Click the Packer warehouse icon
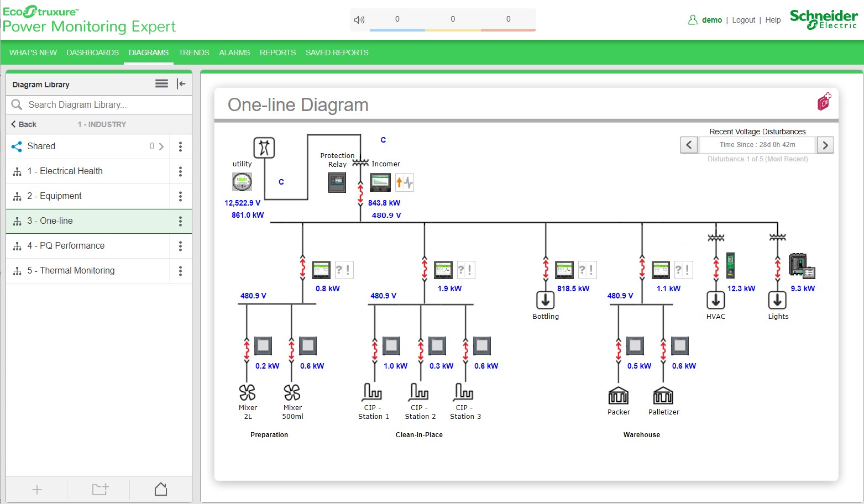This screenshot has width=864, height=504. 618,396
